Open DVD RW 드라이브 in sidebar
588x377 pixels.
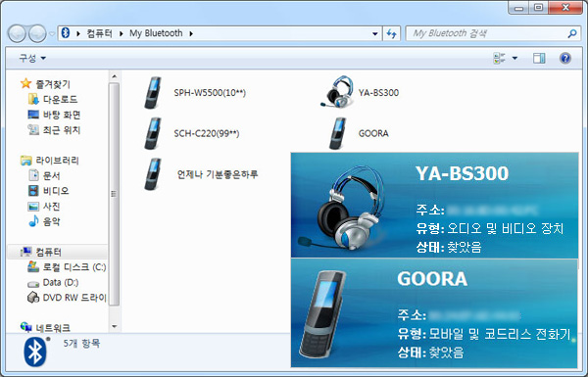[67, 298]
